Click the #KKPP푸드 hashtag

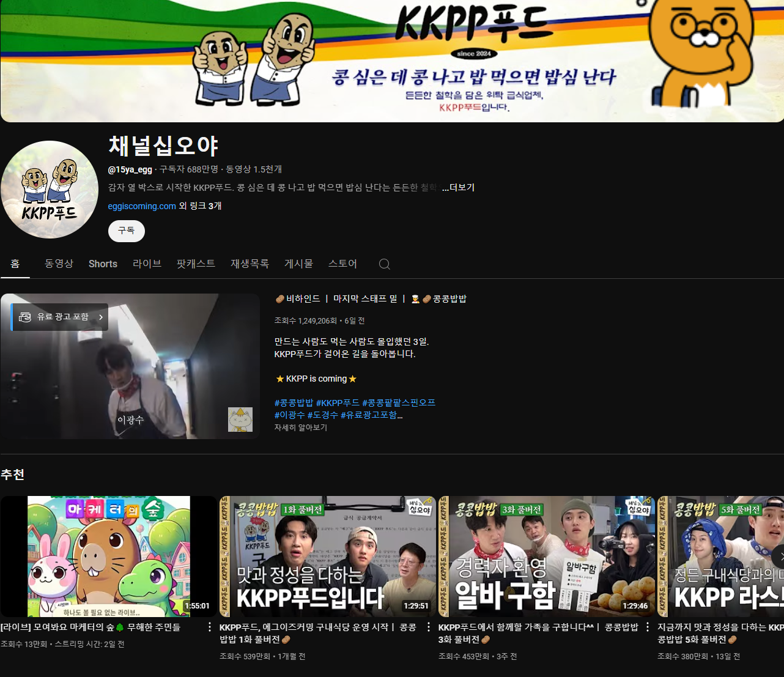tap(338, 403)
